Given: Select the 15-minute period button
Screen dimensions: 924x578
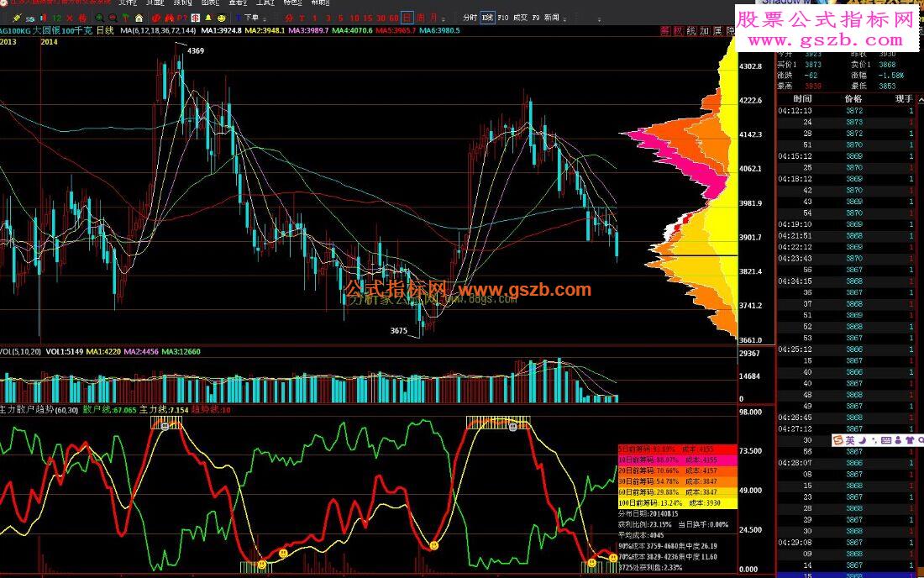Looking at the screenshot, I should click(368, 18).
